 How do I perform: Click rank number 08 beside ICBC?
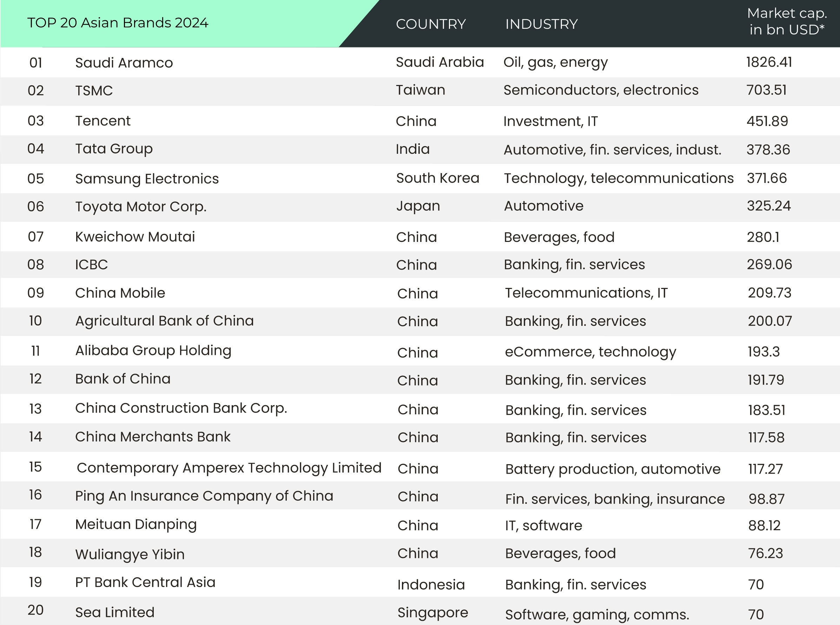pos(35,264)
